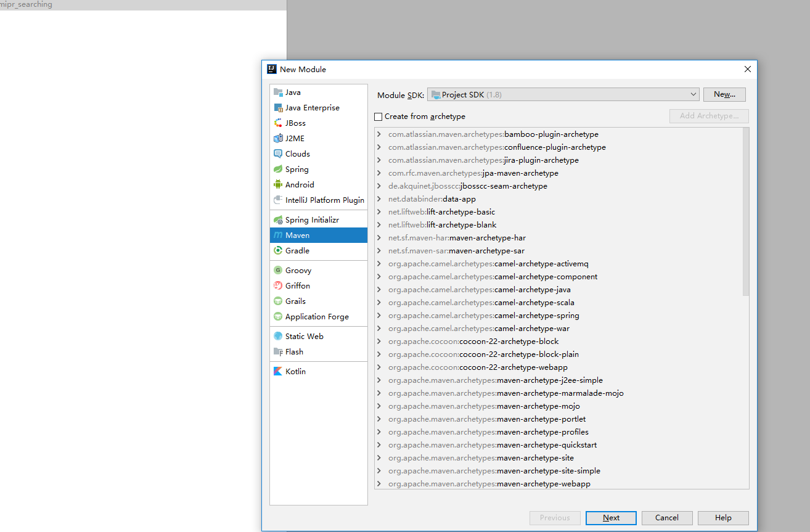
Task: Select camel-archetype-war row
Action: 558,329
